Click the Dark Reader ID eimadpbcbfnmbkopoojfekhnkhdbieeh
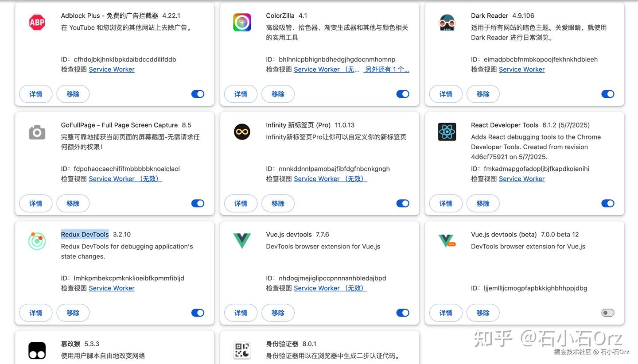The image size is (638, 364). pos(541,59)
